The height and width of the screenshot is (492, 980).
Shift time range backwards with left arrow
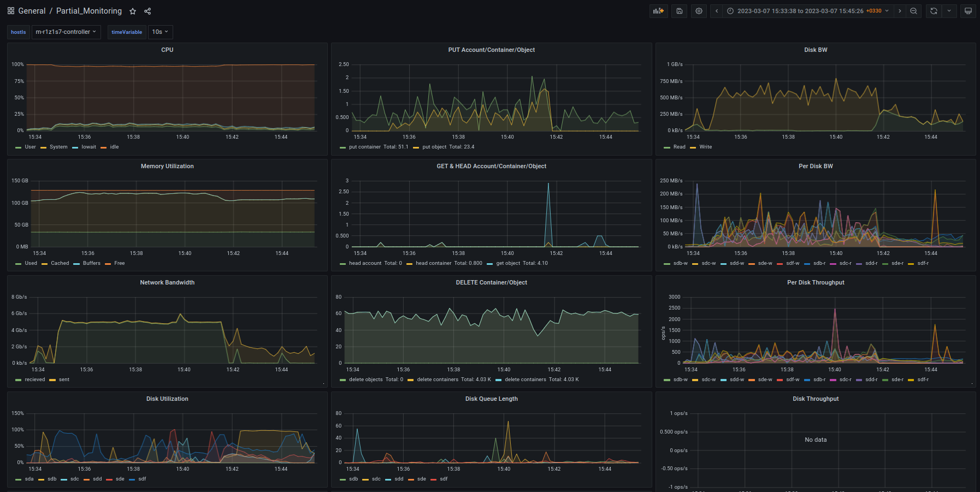click(x=717, y=11)
